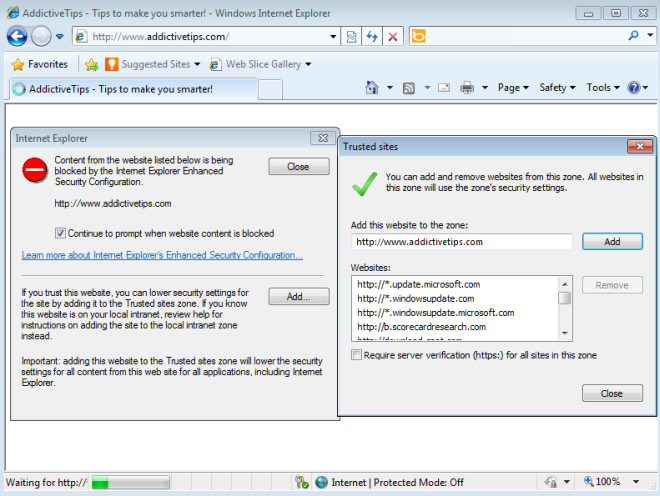Open the search provider dropdown arrow
This screenshot has height=496, width=660.
[x=650, y=36]
